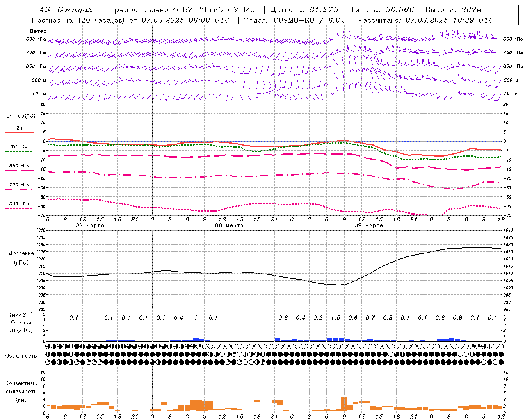Click the 07 марта date label

(90, 226)
